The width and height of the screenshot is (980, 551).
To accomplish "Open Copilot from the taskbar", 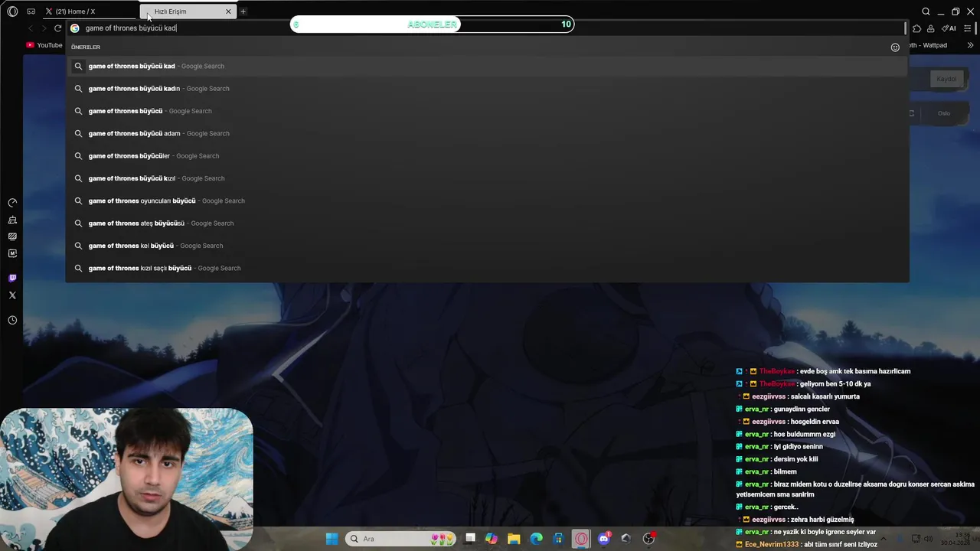I will (x=492, y=539).
